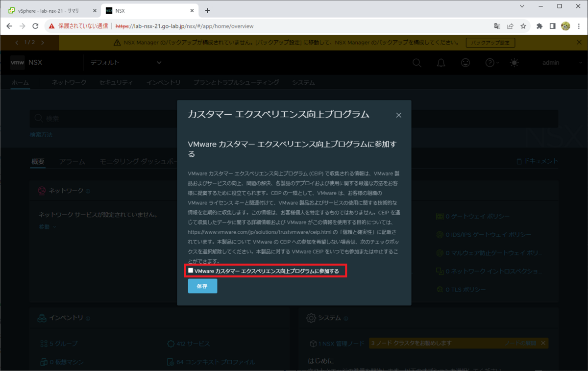Show previous banner notification with left chevron
Image resolution: width=588 pixels, height=371 pixels.
pos(17,43)
